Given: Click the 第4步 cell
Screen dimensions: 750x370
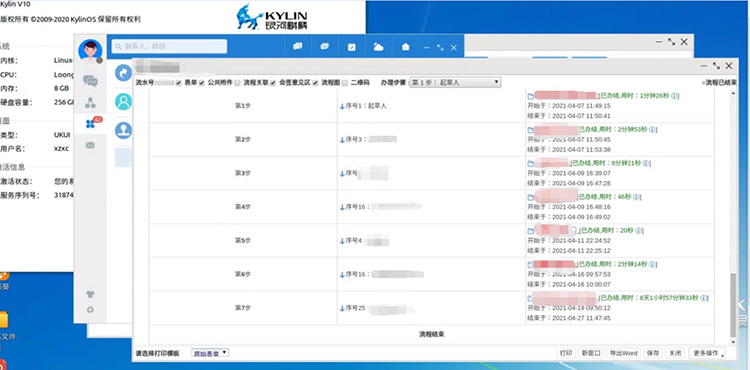Looking at the screenshot, I should pos(243,207).
